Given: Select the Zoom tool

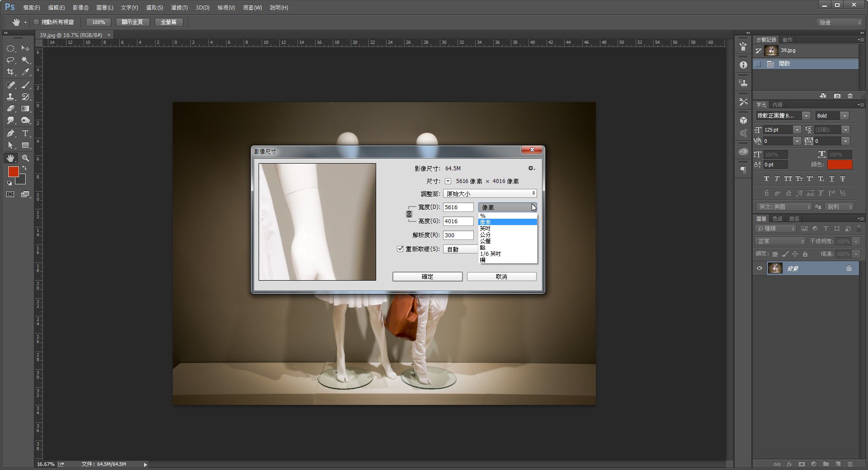Looking at the screenshot, I should click(25, 158).
